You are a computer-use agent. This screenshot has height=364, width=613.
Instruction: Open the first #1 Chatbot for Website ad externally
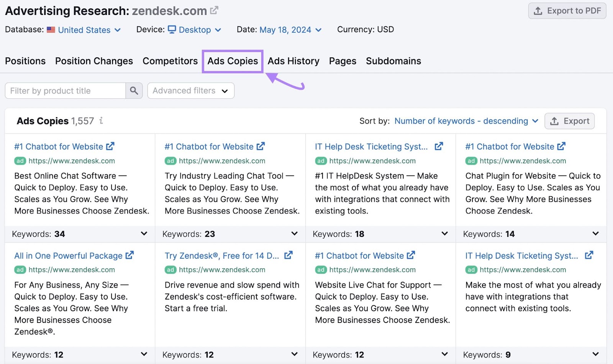click(110, 146)
